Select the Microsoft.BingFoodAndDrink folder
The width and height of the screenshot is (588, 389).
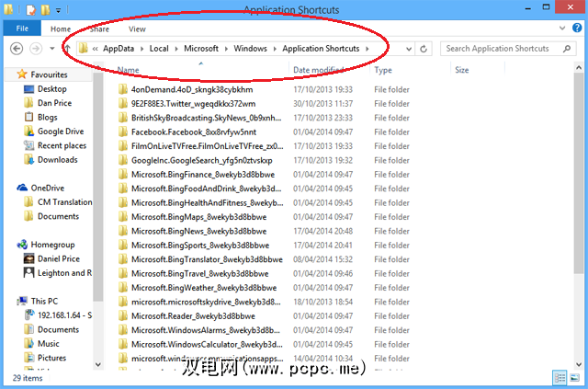click(x=206, y=189)
